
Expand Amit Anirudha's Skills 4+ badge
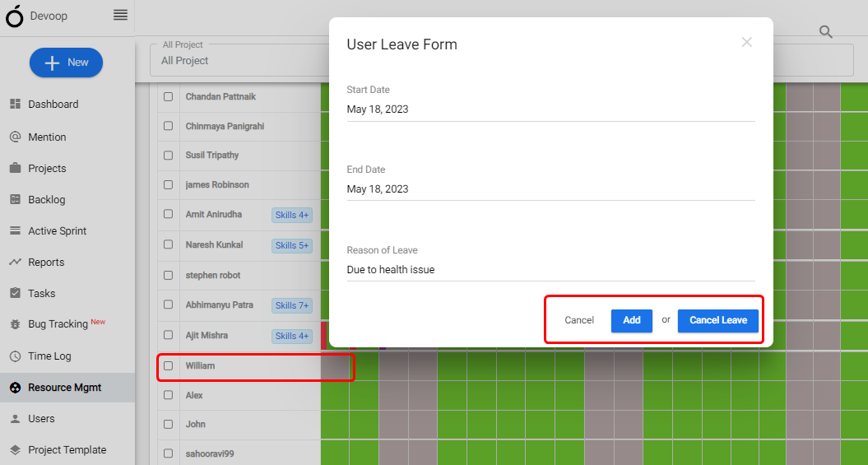pos(292,215)
